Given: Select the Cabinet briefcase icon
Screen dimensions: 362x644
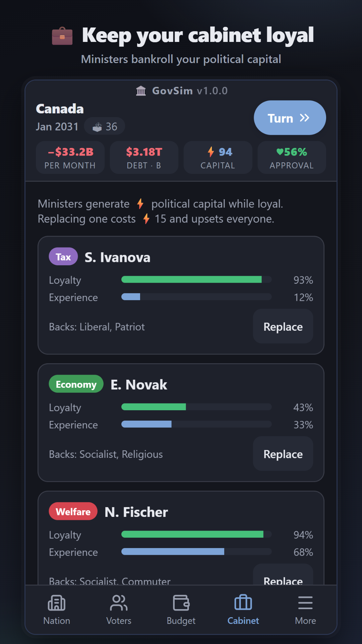Looking at the screenshot, I should (x=243, y=603).
